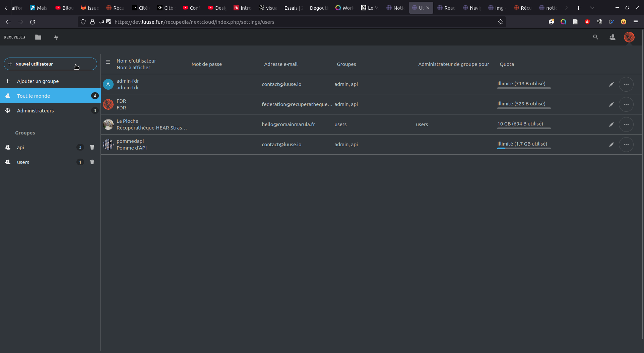The height and width of the screenshot is (353, 644).
Task: Edit the admin-fdr user with pencil icon
Action: click(x=611, y=84)
